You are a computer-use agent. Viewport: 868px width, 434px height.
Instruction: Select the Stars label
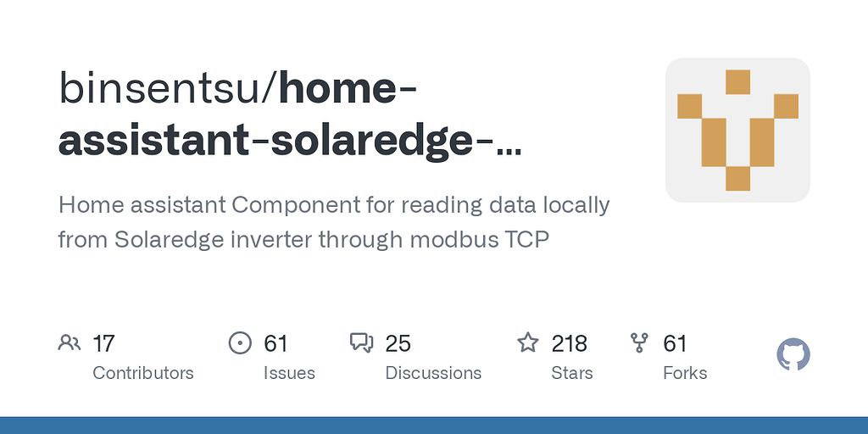tap(572, 373)
